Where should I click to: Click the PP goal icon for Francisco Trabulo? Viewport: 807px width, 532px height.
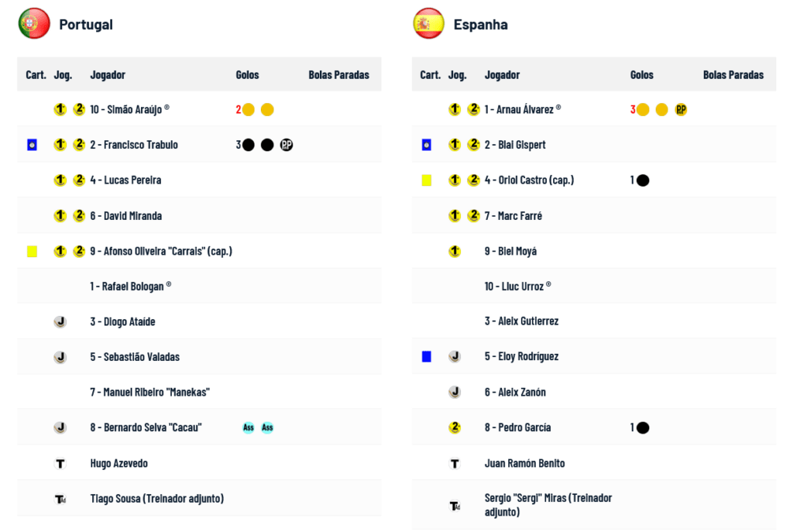pyautogui.click(x=286, y=145)
